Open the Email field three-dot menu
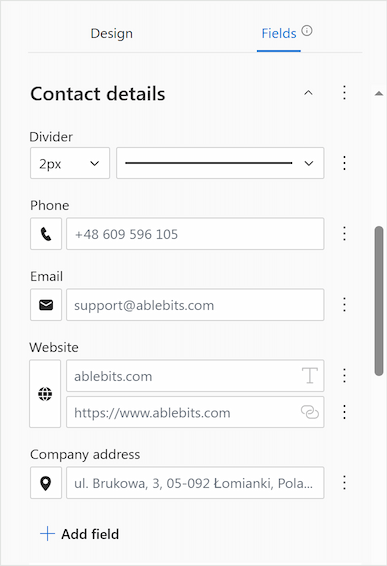 [x=344, y=305]
